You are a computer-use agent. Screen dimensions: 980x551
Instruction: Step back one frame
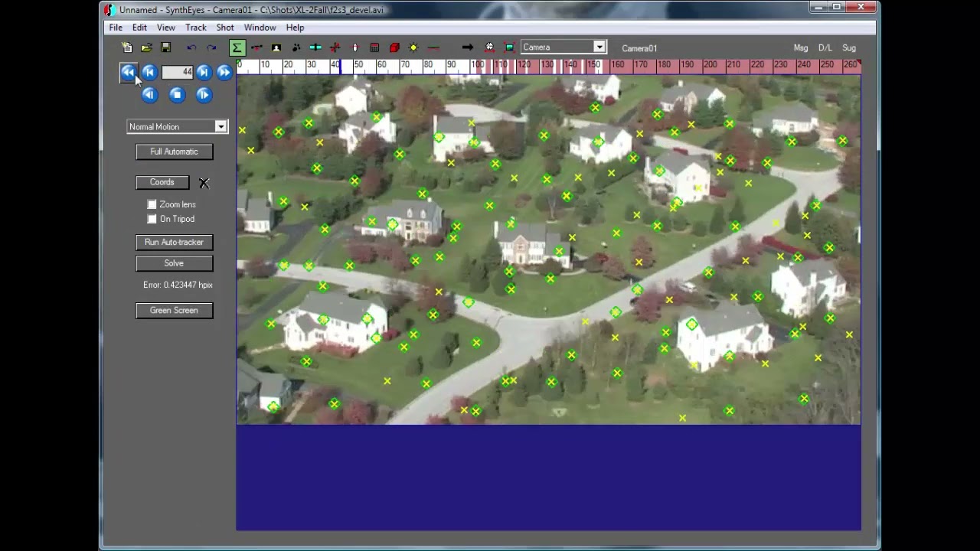tap(149, 95)
